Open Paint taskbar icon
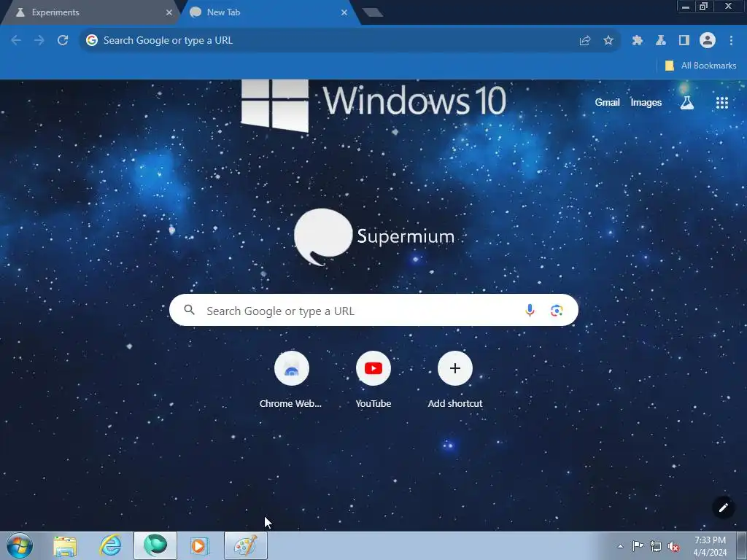 coord(245,545)
